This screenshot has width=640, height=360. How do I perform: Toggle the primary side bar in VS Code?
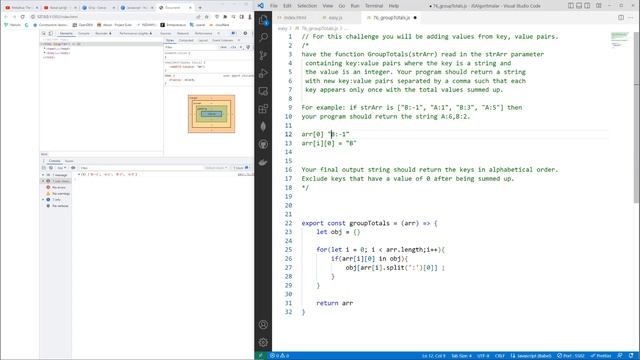pyautogui.click(x=571, y=6)
